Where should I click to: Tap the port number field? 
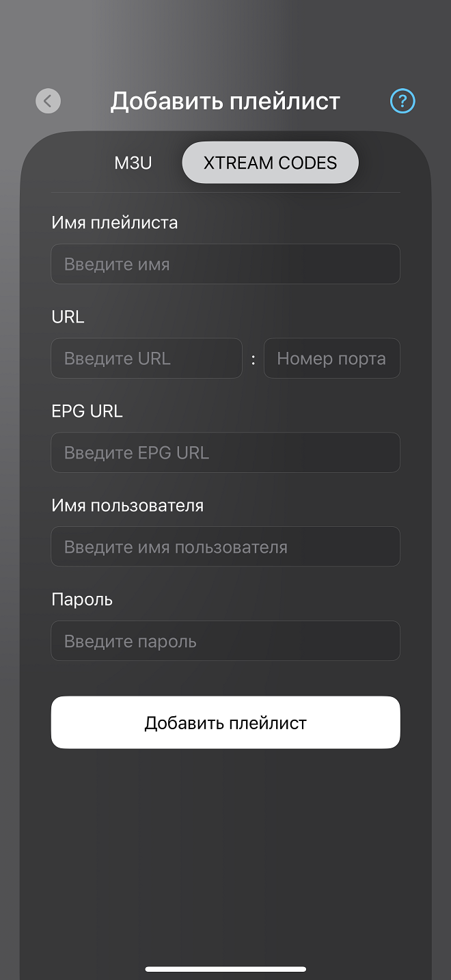(x=331, y=358)
